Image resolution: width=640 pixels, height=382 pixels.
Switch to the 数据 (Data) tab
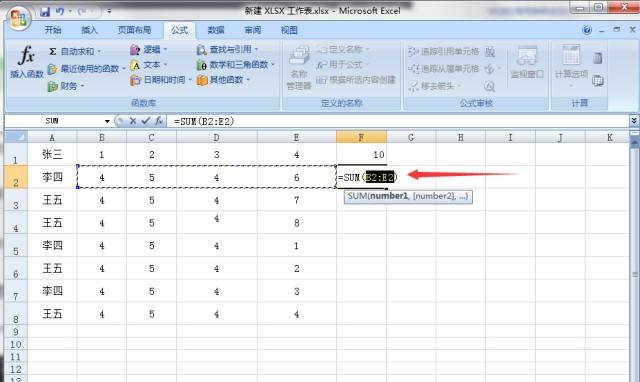(x=216, y=30)
